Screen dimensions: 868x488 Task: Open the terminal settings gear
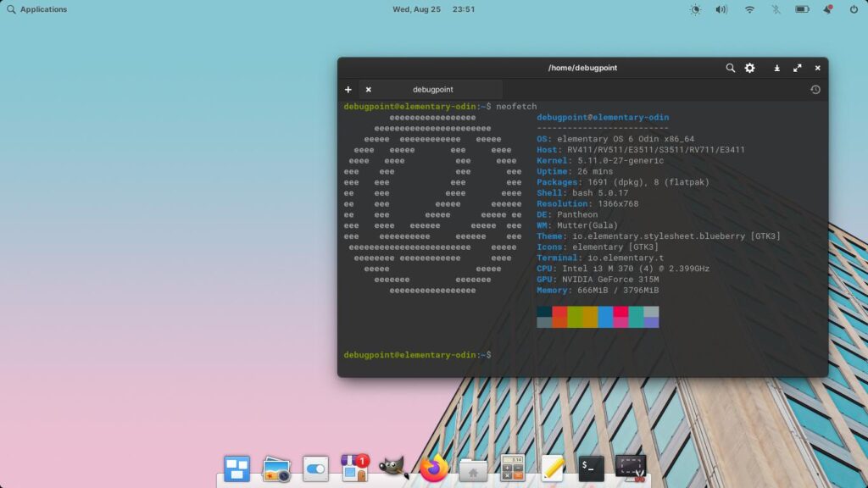click(750, 68)
